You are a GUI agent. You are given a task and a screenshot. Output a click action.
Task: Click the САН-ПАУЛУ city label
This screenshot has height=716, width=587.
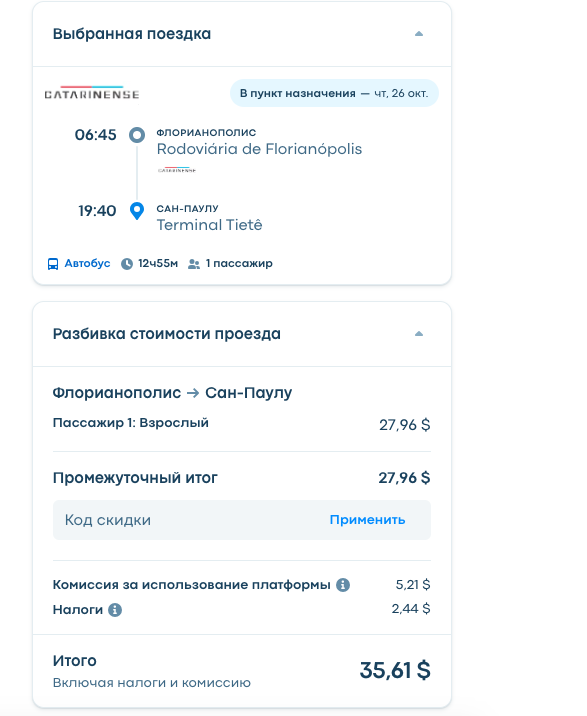187,209
